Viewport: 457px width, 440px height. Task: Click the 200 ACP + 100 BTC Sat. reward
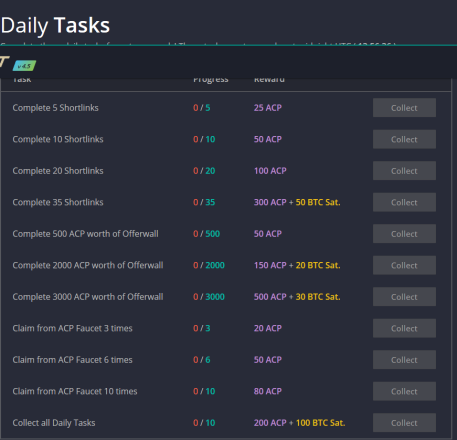(x=299, y=423)
